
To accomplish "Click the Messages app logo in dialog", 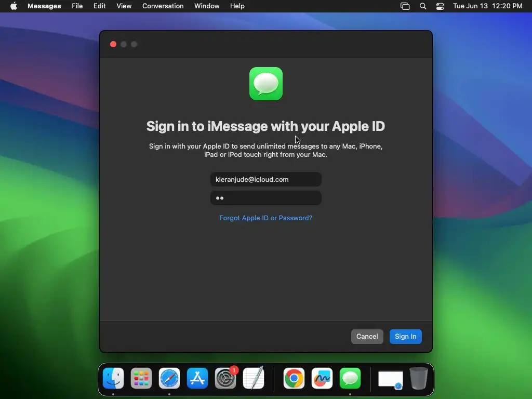I will pos(266,84).
